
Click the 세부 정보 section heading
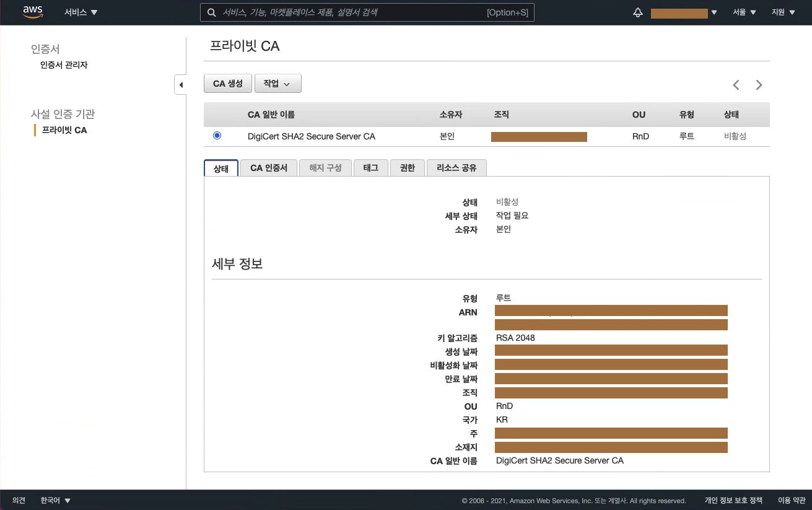[x=237, y=264]
